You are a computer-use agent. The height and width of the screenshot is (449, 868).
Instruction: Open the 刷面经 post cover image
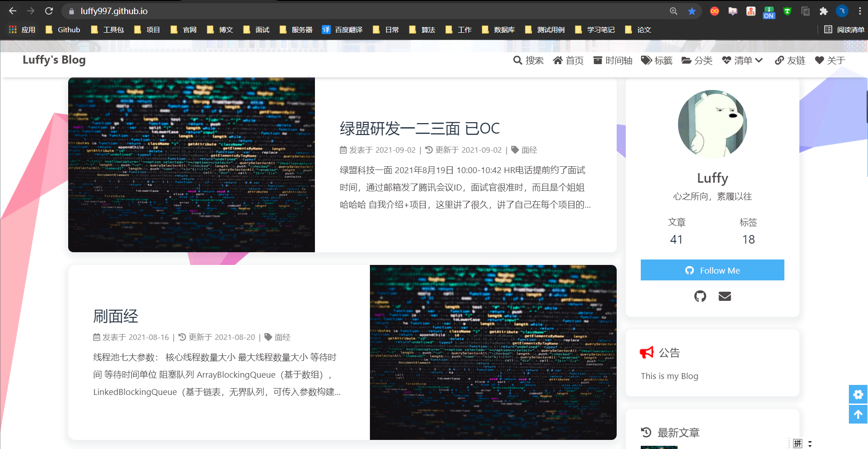point(493,352)
